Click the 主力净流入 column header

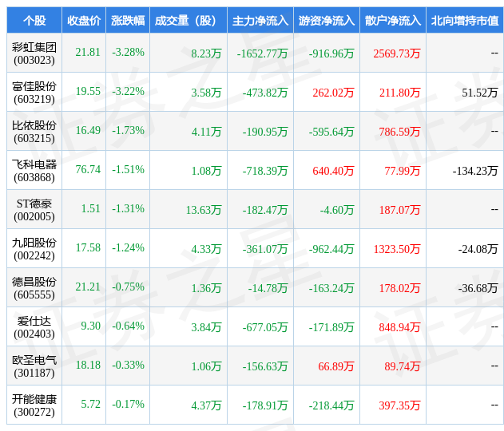click(x=260, y=21)
